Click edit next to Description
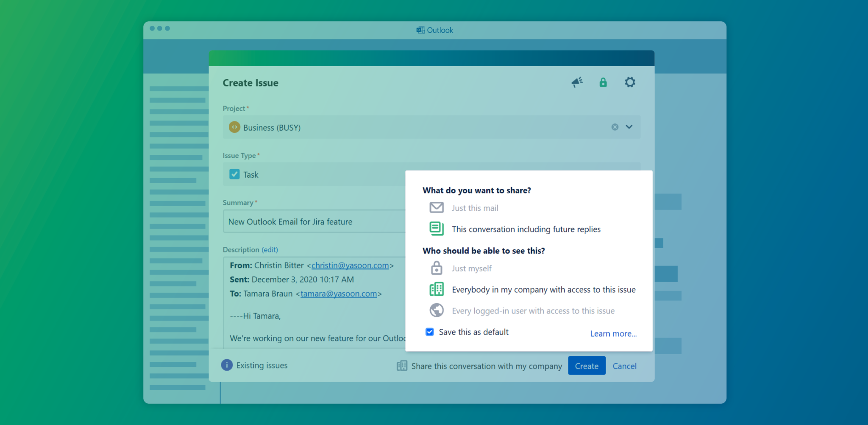 pyautogui.click(x=270, y=249)
